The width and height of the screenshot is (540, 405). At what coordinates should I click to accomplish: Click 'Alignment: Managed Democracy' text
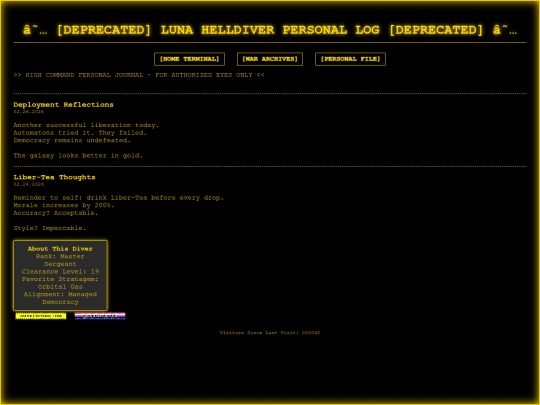pyautogui.click(x=60, y=298)
